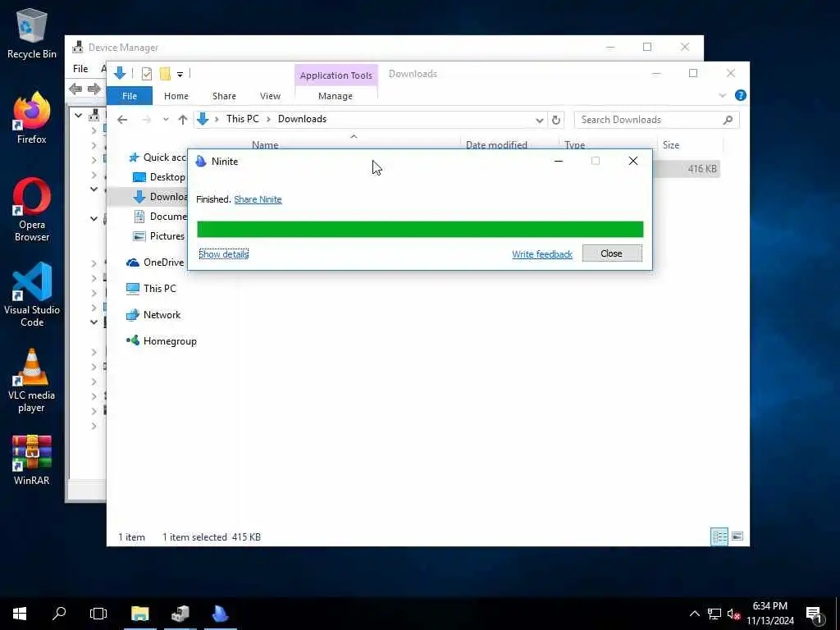Switch to File Explorer on taskbar
Screen dimensions: 840x630
click(139, 614)
